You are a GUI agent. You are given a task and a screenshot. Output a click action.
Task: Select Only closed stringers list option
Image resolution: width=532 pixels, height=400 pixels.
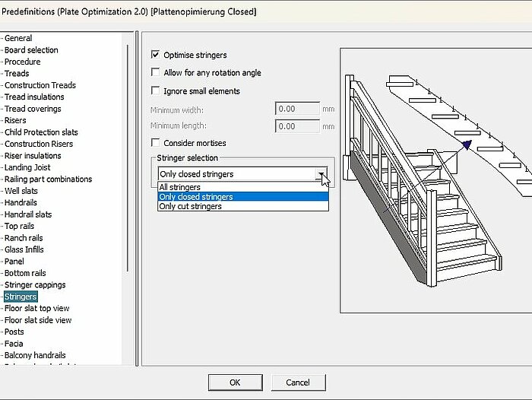point(243,197)
